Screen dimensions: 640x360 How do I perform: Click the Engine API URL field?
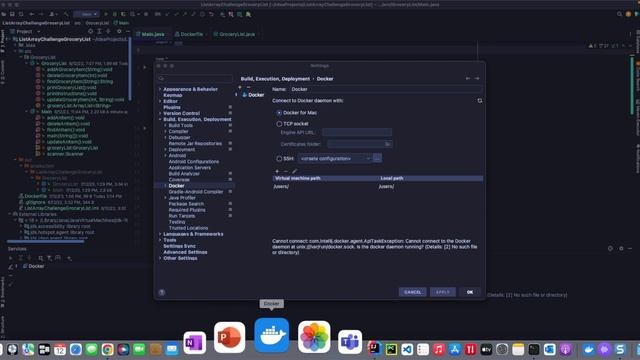[357, 132]
